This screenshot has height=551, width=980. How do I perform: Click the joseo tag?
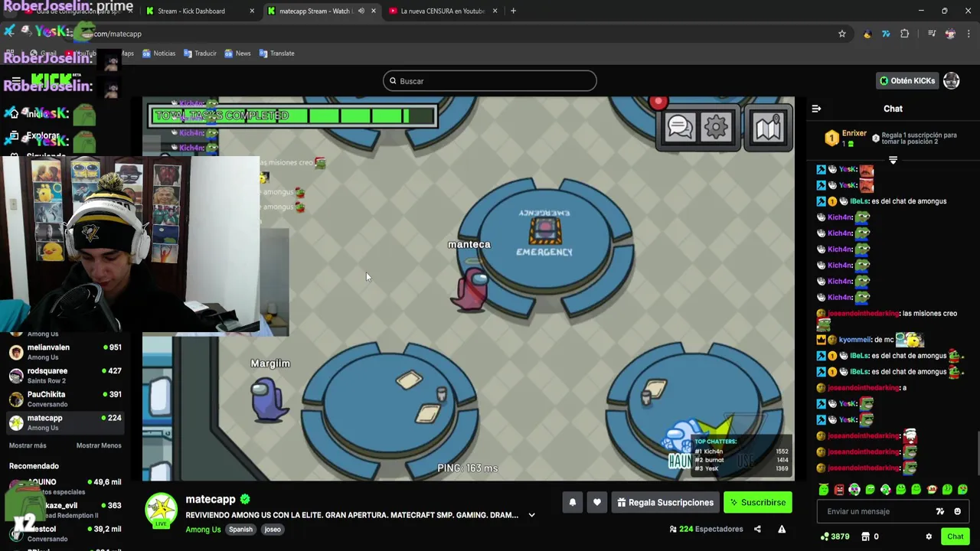click(273, 530)
